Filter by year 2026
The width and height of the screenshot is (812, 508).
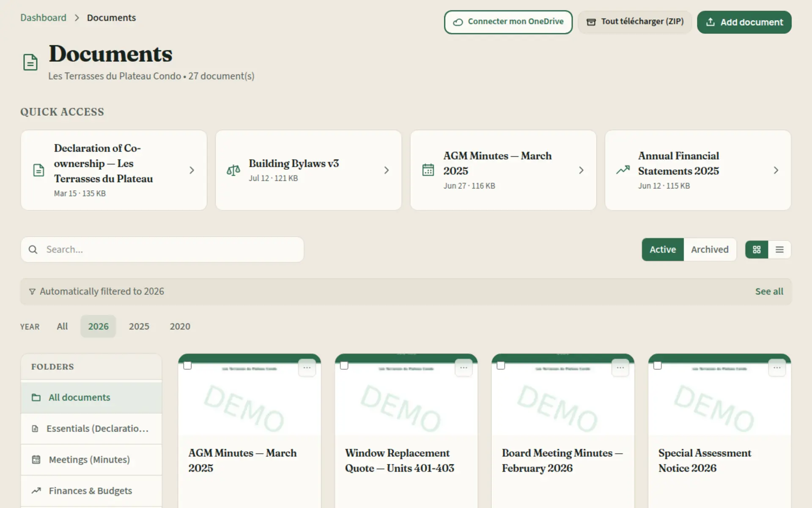(x=98, y=326)
